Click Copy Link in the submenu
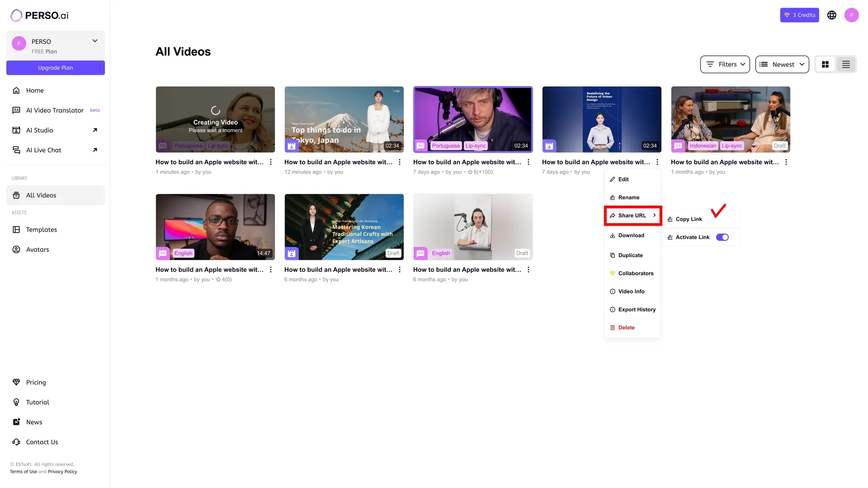Screen dimensions: 868x488 (701, 219)
